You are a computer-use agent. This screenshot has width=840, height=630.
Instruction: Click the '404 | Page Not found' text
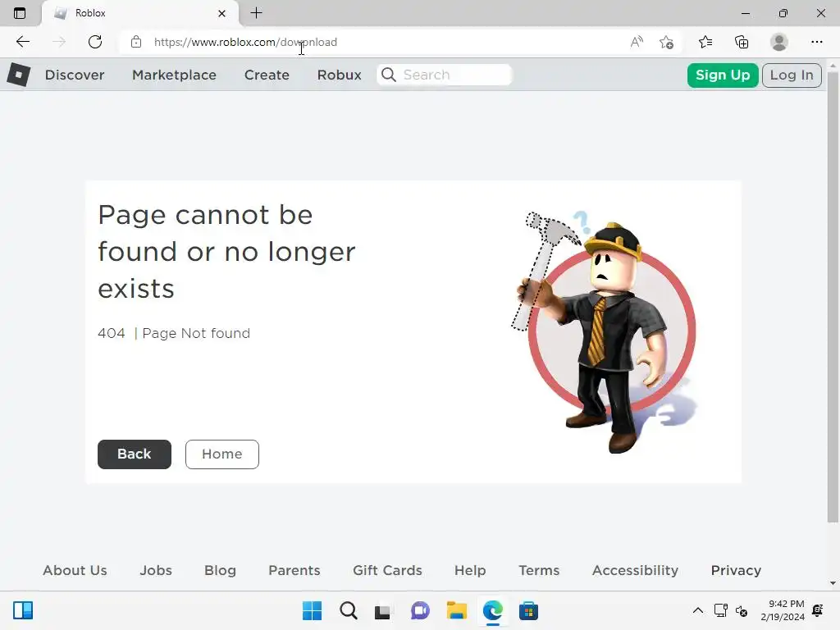(174, 333)
